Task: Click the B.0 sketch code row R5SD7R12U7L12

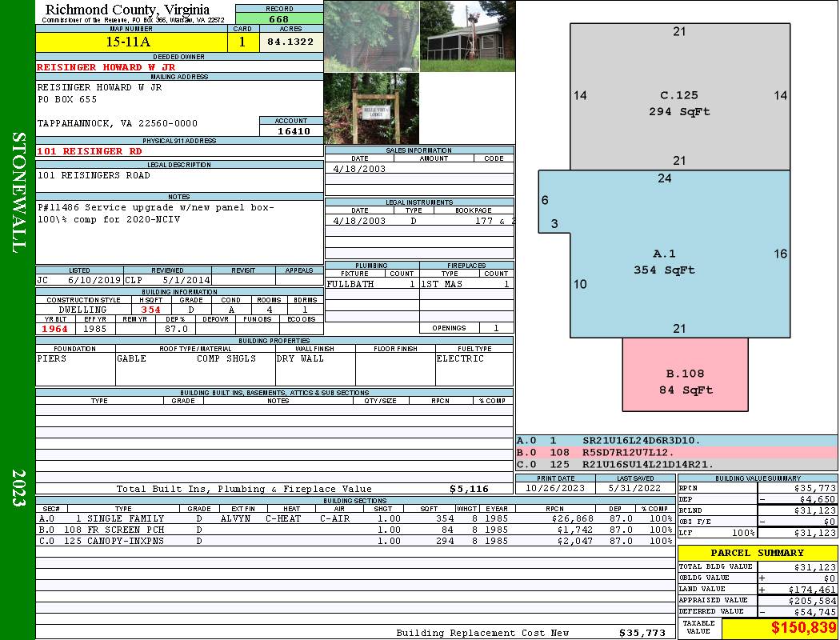Action: tap(676, 453)
